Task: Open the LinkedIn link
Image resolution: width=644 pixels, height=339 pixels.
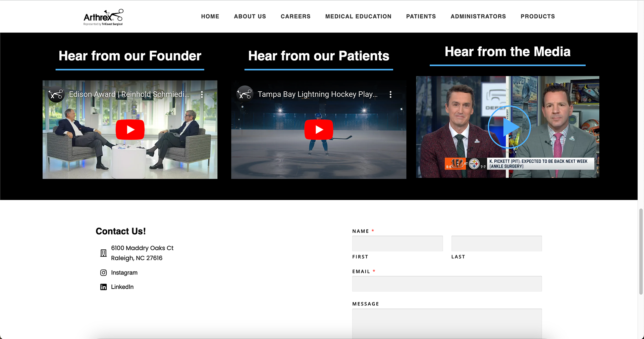Action: 122,287
